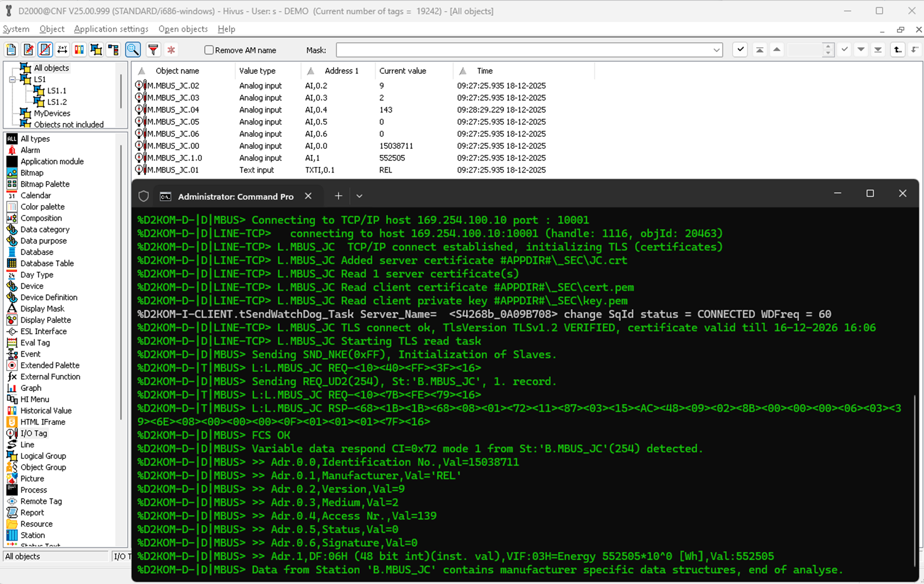Click the new object document icon
This screenshot has height=584, width=924.
point(11,49)
